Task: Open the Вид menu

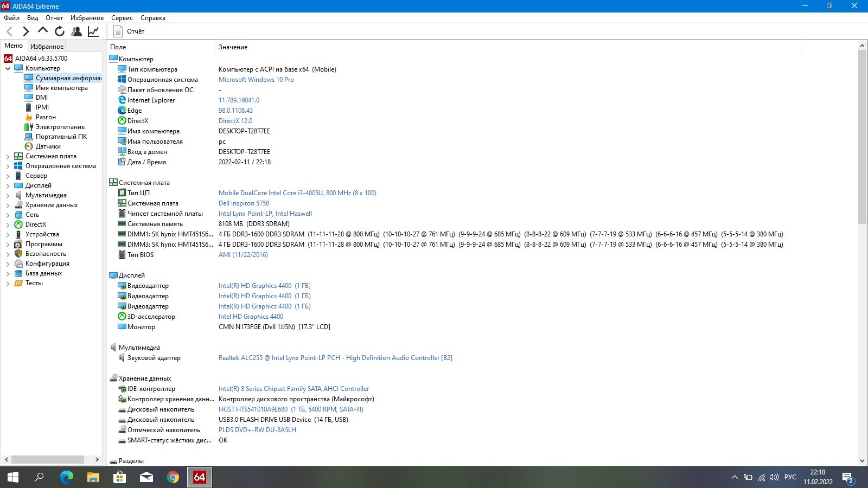Action: 33,18
